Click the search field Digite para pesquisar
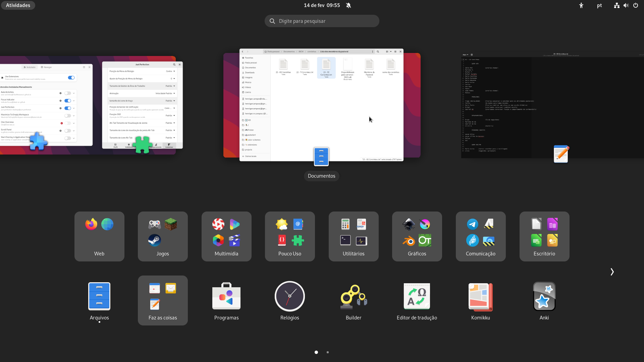Viewport: 644px width, 362px height. point(322,21)
